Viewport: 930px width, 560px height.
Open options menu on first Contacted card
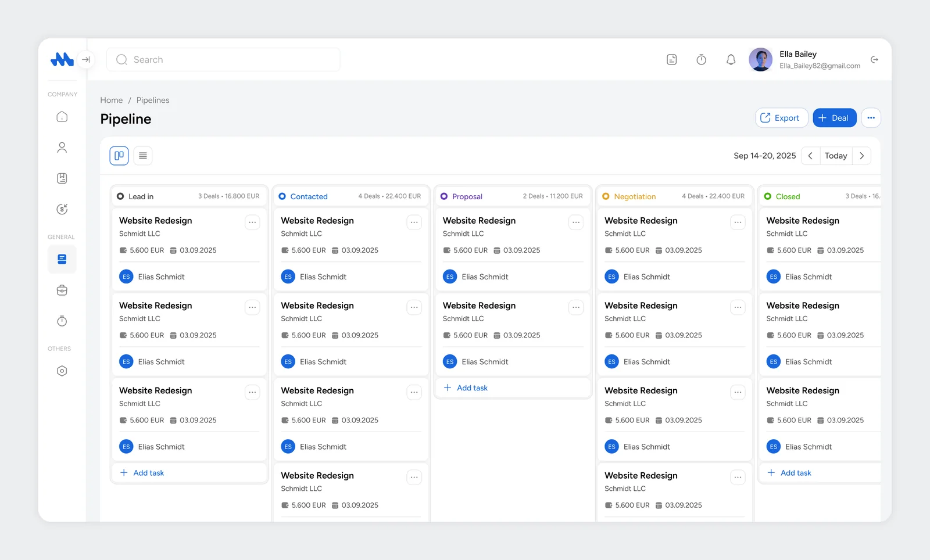click(x=414, y=222)
